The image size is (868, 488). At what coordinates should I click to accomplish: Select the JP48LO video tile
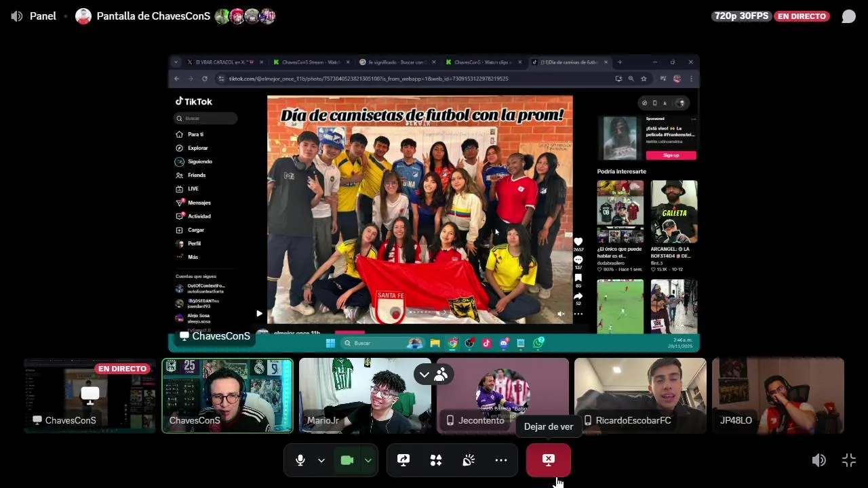point(778,395)
